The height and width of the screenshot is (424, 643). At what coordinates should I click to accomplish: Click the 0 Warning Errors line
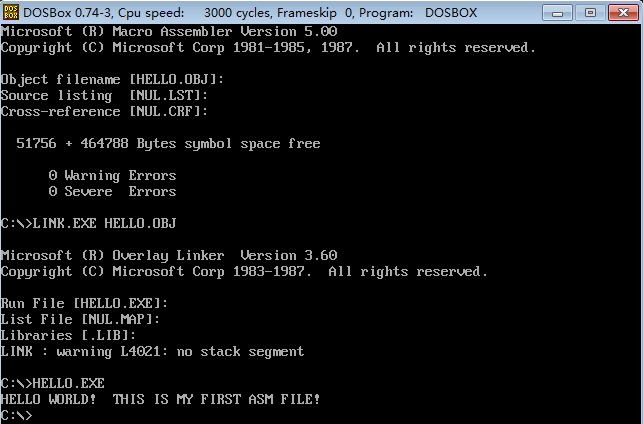(112, 176)
